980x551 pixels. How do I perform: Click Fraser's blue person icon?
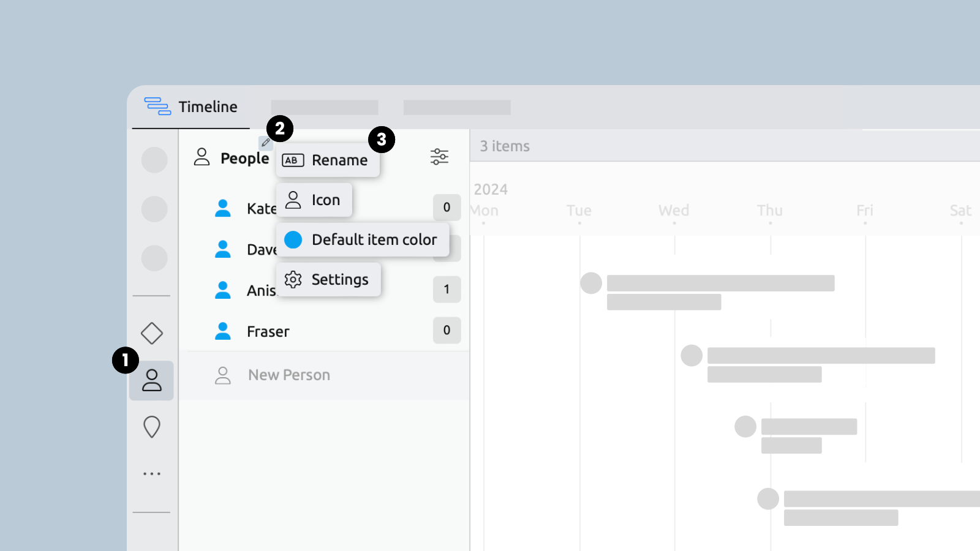click(223, 331)
